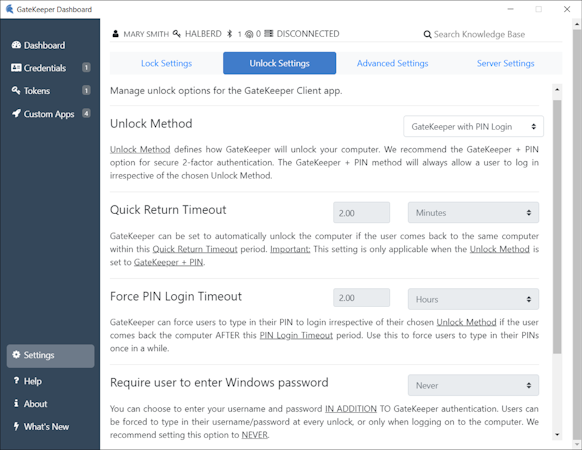Screen dimensions: 582x450
Task: Click the PIN Login Timeout underlined link
Action: [296, 335]
